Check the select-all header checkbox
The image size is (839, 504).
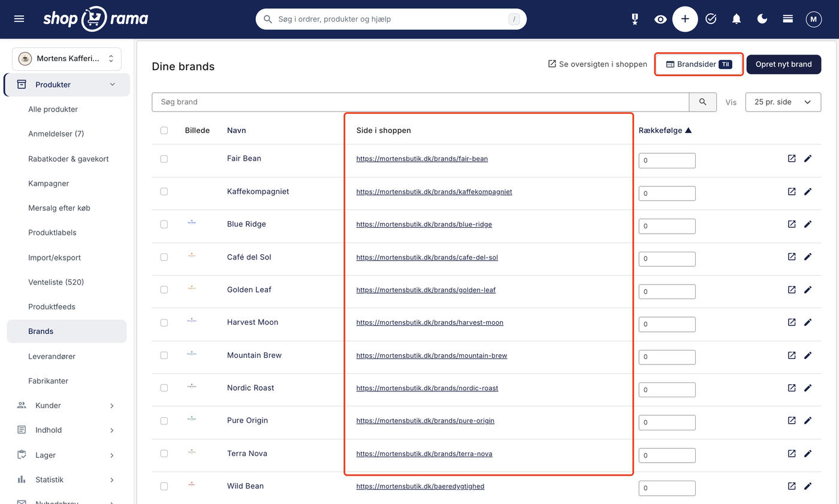coord(164,131)
